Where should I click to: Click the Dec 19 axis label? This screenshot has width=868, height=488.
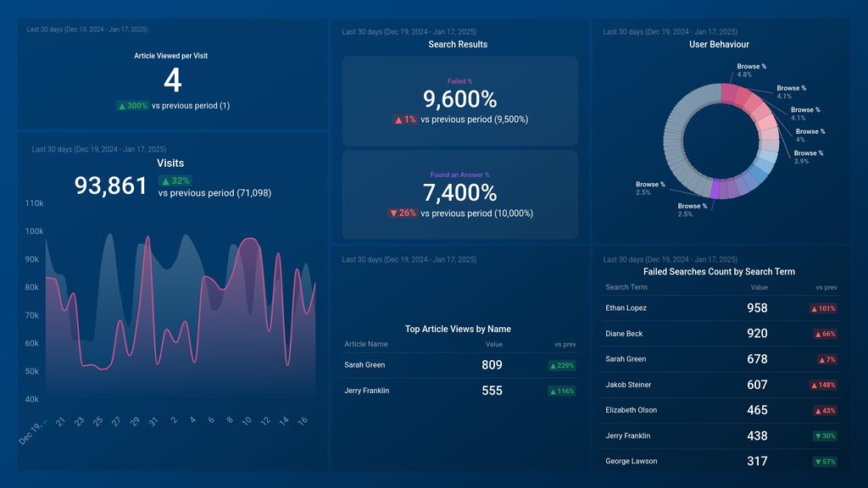click(x=32, y=433)
